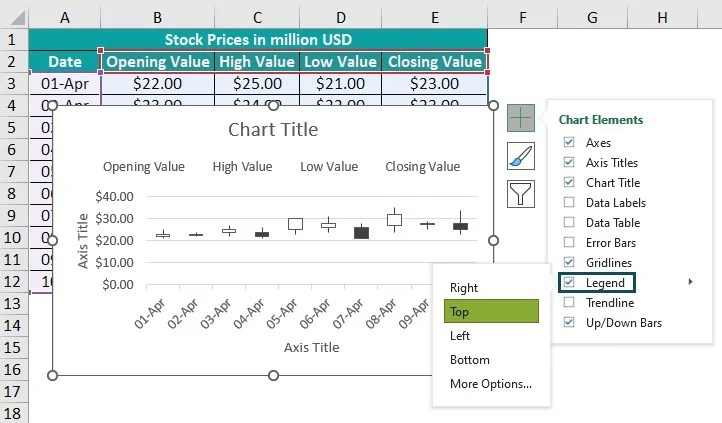
Task: Select column C header
Action: (257, 17)
